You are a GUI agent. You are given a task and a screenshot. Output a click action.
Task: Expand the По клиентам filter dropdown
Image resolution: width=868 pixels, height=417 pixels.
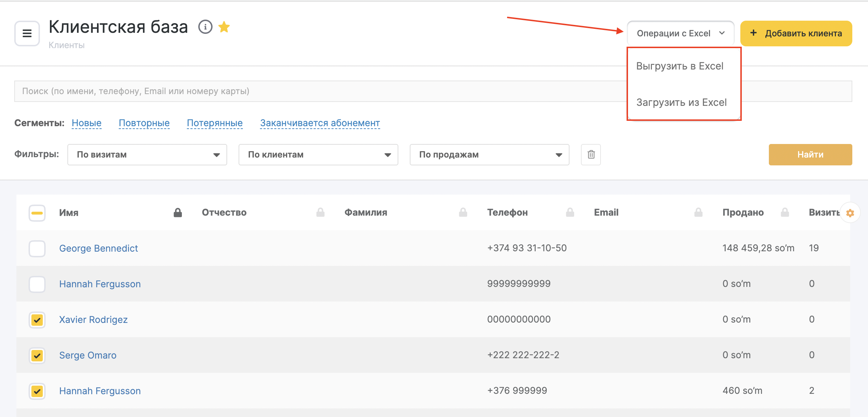click(318, 155)
